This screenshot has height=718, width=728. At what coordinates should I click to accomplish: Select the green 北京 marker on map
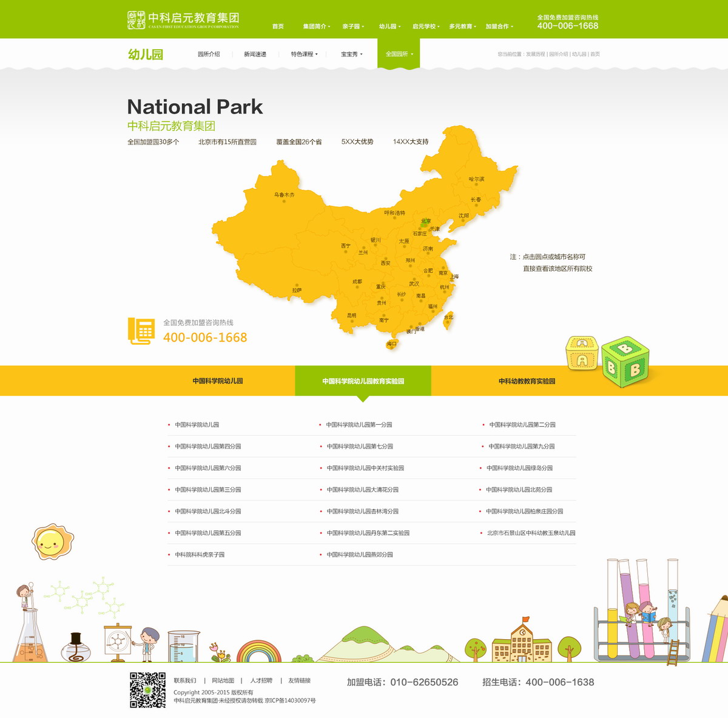425,223
